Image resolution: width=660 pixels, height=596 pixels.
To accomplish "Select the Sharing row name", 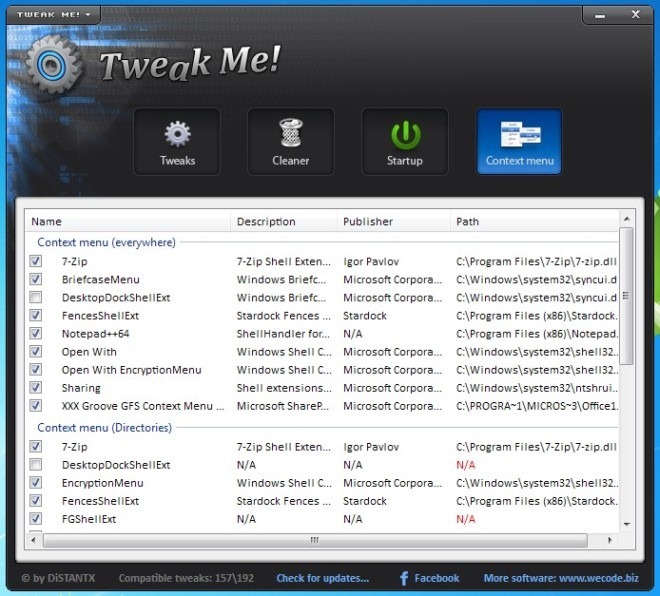I will coord(81,388).
